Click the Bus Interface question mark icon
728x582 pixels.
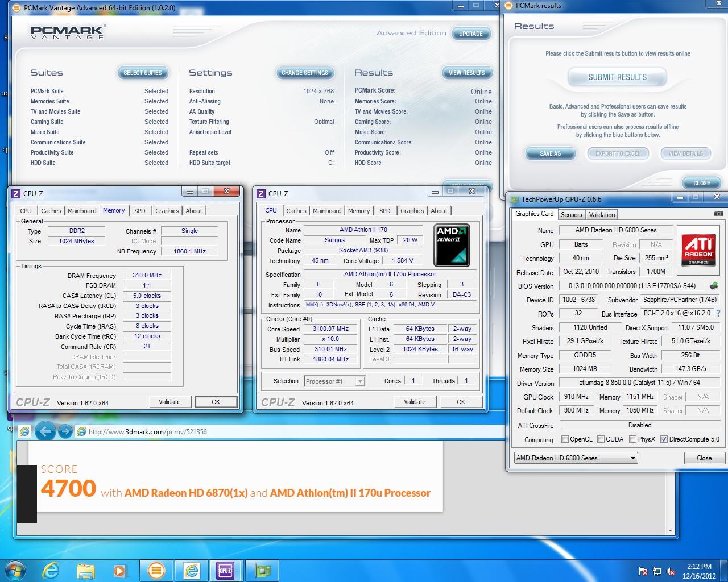coord(718,313)
